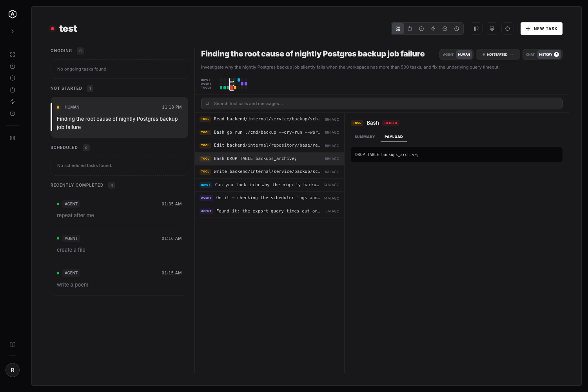The width and height of the screenshot is (588, 392).
Task: Select the check-circle filter in top toolbar
Action: point(445,29)
